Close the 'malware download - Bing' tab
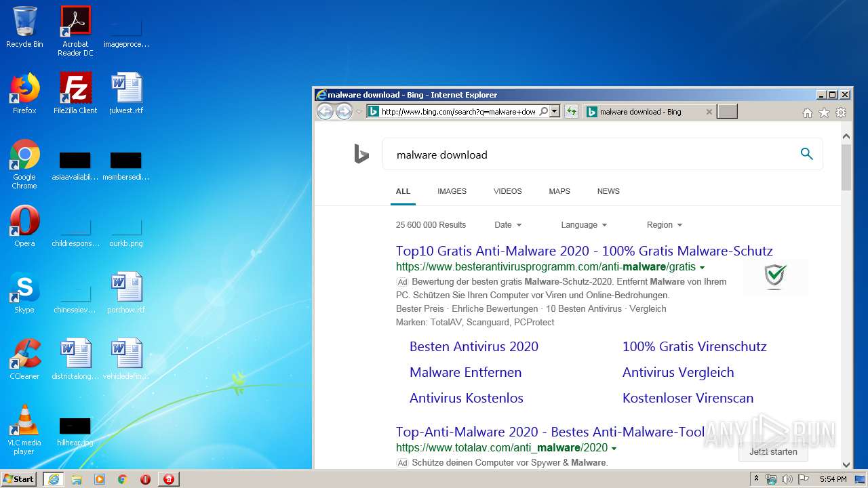The image size is (868, 488). pyautogui.click(x=709, y=112)
